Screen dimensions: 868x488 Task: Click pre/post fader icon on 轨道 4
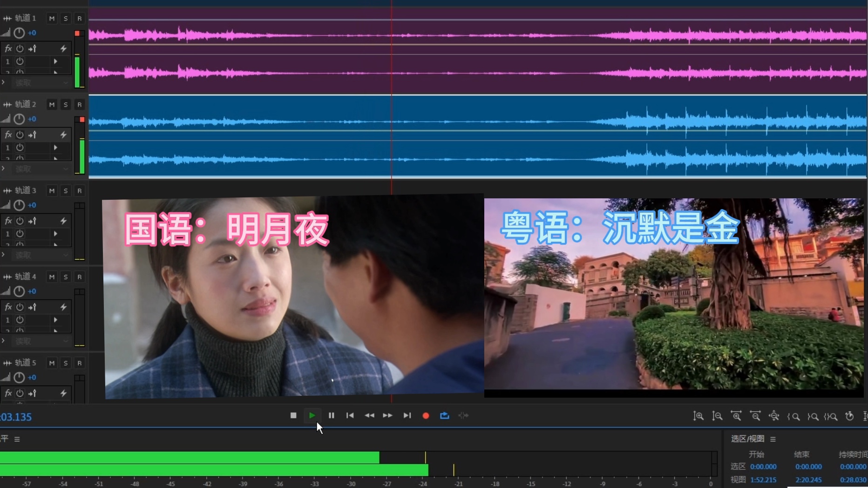[32, 307]
